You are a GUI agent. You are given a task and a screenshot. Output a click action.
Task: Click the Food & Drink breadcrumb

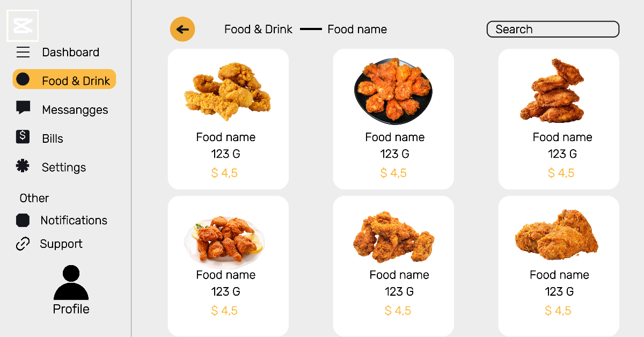(x=258, y=30)
